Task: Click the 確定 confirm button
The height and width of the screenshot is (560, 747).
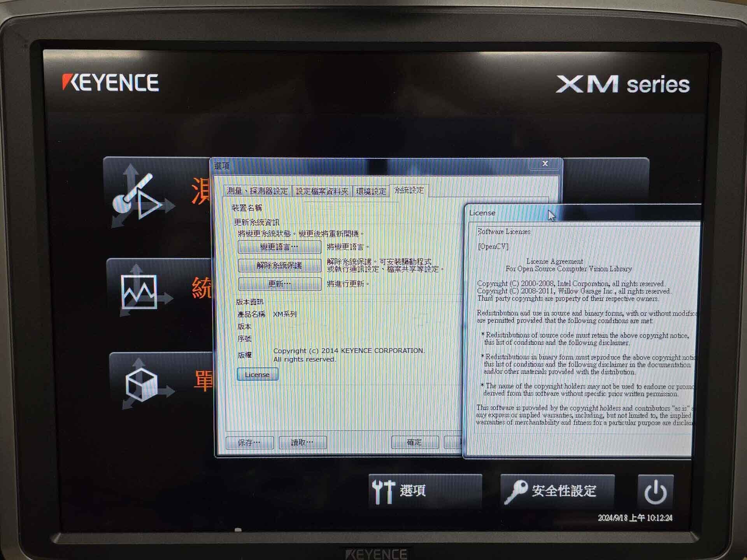Action: (415, 442)
